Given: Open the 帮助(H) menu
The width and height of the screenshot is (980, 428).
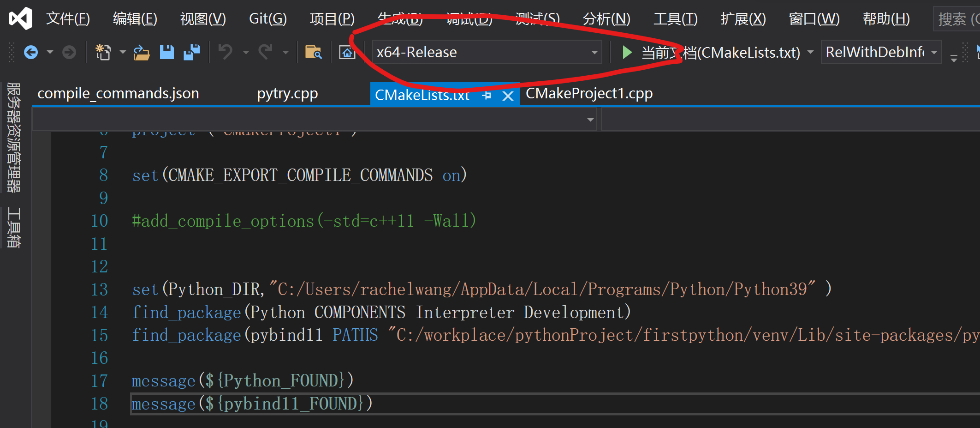Looking at the screenshot, I should click(x=886, y=18).
